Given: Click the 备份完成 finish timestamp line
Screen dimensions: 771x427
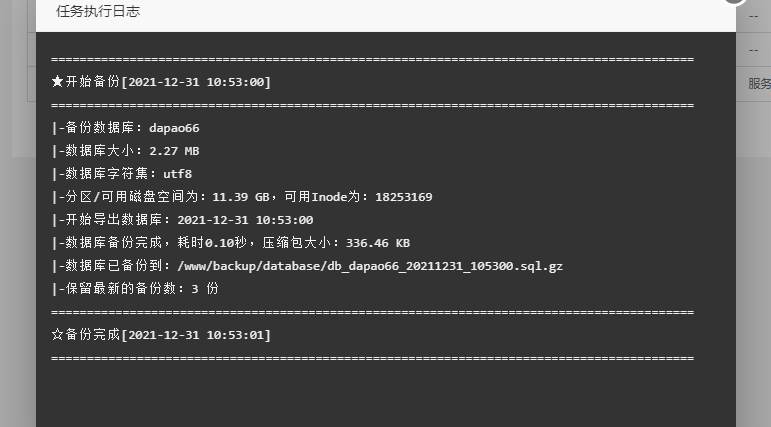Looking at the screenshot, I should (x=161, y=335).
